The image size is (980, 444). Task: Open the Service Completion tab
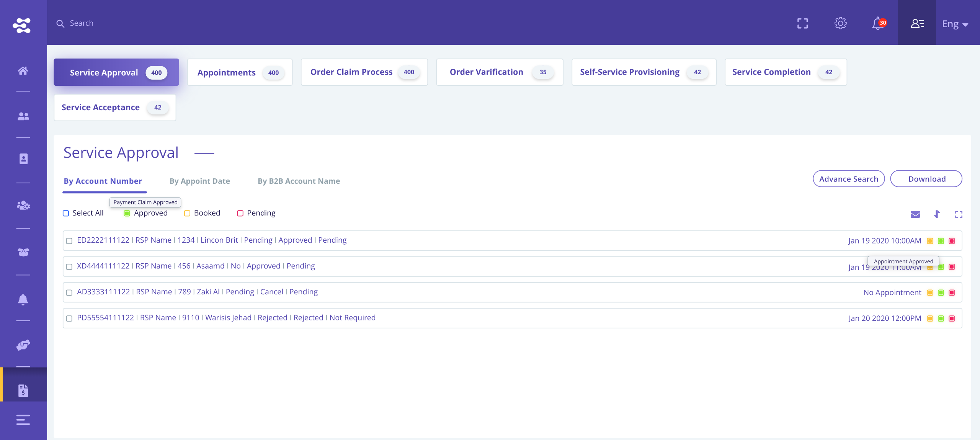[786, 72]
